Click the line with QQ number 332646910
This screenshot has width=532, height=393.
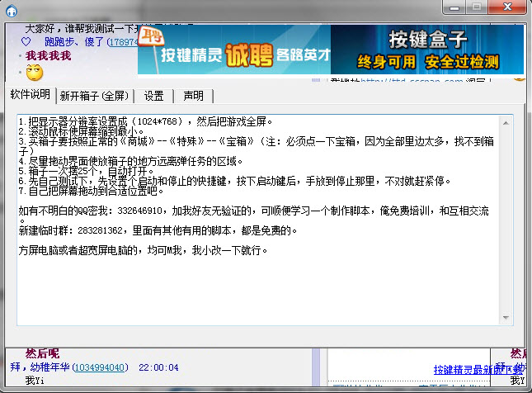click(254, 211)
